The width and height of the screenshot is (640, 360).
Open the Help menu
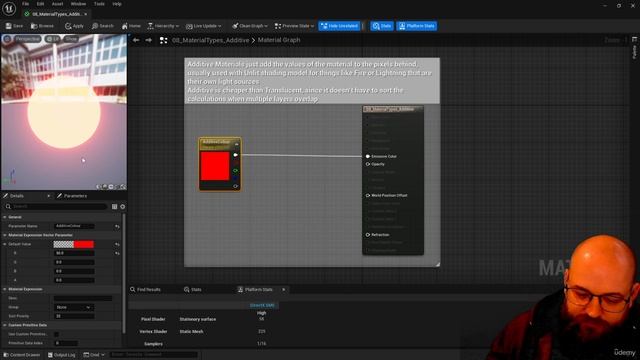pos(117,4)
